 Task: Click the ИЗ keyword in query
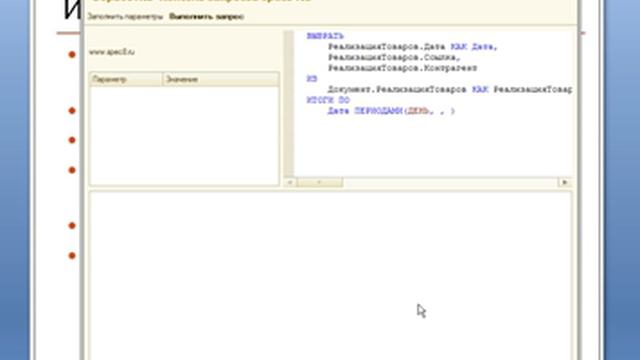point(312,79)
